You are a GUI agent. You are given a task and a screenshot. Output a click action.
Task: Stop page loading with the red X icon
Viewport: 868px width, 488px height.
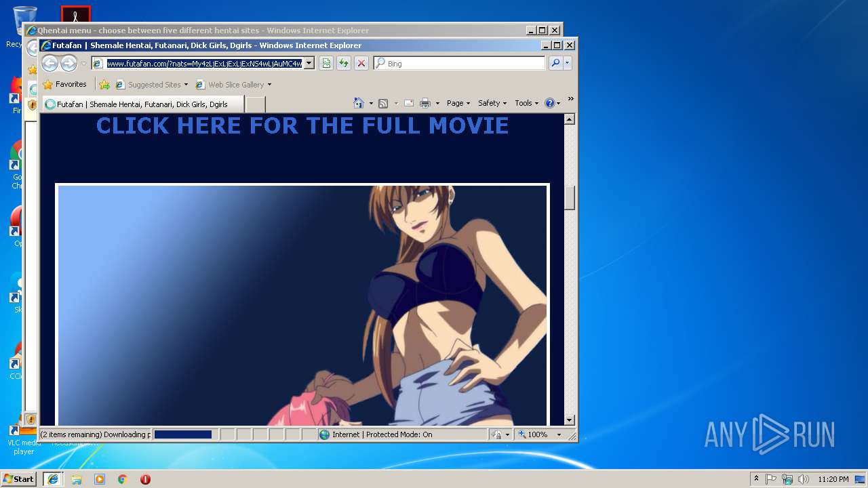pos(361,63)
